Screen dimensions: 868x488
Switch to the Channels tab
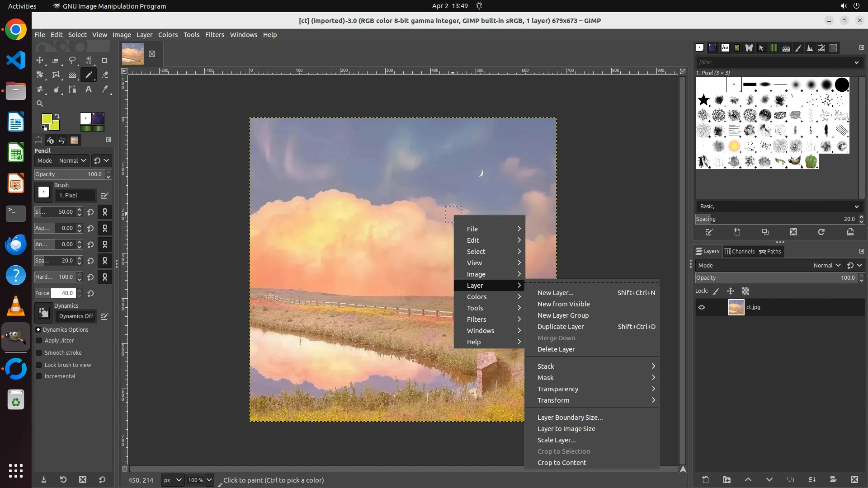739,251
